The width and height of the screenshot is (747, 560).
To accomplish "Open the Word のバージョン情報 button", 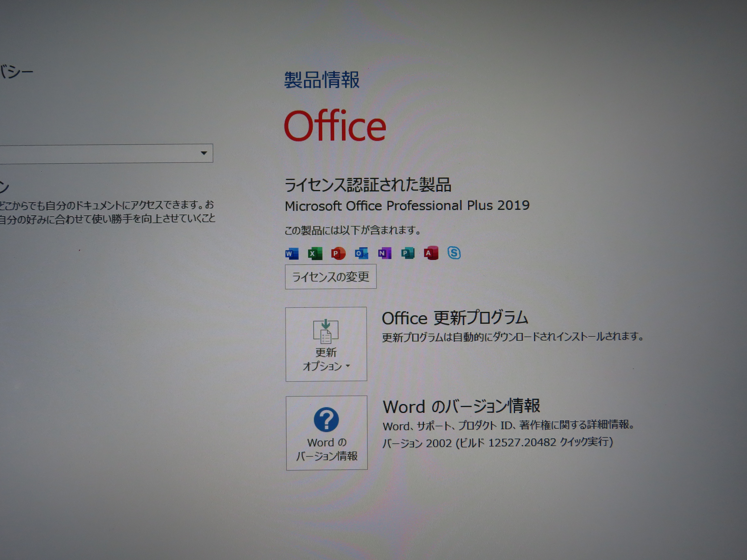I will click(327, 433).
